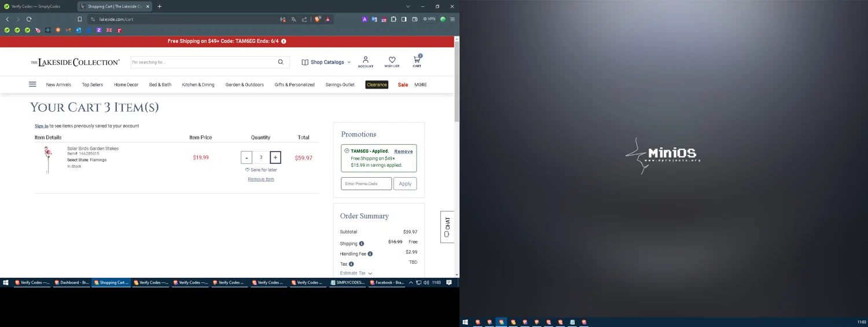Open Bed & Bath menu
Image resolution: width=868 pixels, height=327 pixels.
click(160, 84)
